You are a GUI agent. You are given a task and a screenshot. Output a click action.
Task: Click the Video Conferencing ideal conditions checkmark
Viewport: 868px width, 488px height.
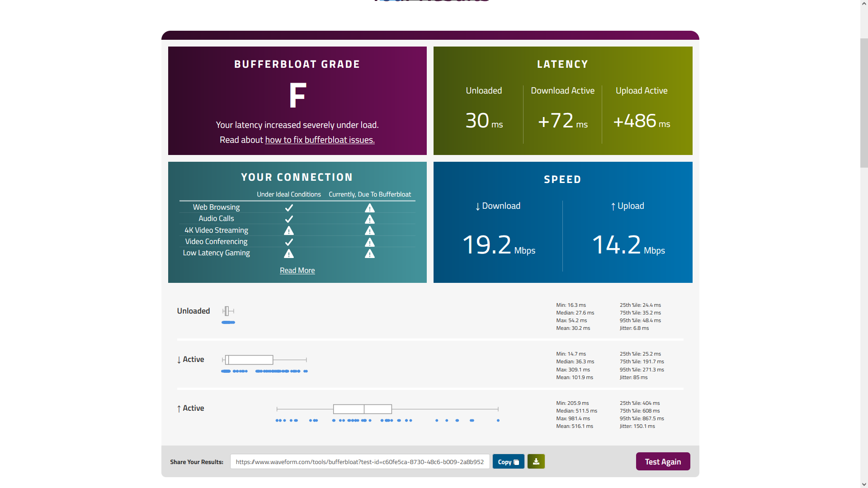(289, 242)
